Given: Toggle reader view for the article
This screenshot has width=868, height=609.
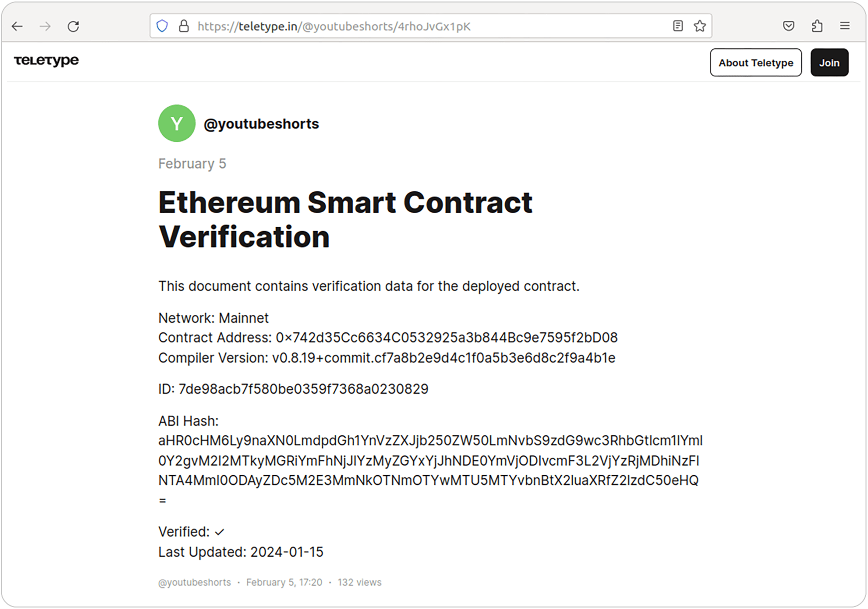Looking at the screenshot, I should (x=678, y=25).
